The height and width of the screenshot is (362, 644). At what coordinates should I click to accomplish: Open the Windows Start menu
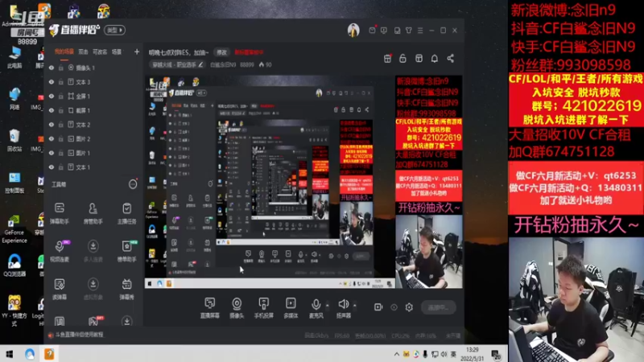[x=9, y=354]
